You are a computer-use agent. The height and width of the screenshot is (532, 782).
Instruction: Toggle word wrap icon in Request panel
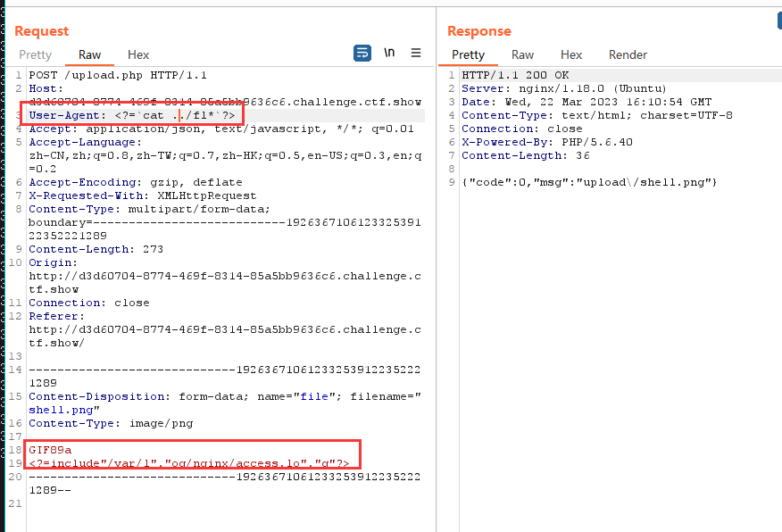(362, 54)
